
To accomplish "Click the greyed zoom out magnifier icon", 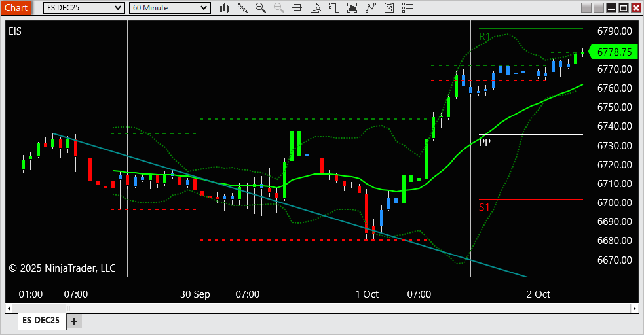I will point(279,8).
